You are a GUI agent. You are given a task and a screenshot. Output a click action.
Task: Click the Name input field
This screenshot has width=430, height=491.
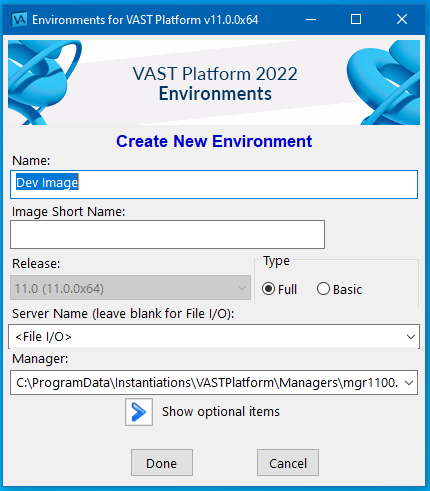(x=214, y=184)
